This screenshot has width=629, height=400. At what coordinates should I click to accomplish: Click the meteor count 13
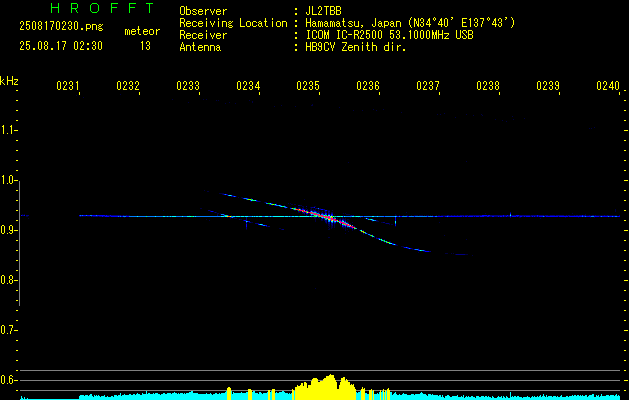[x=145, y=46]
